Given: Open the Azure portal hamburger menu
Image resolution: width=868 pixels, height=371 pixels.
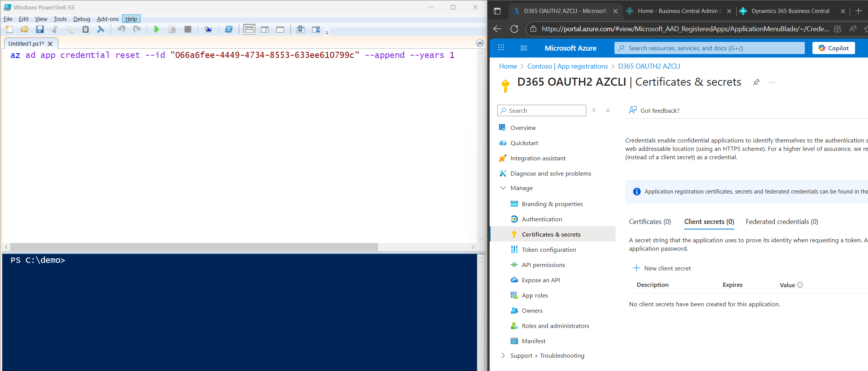Looking at the screenshot, I should [524, 48].
